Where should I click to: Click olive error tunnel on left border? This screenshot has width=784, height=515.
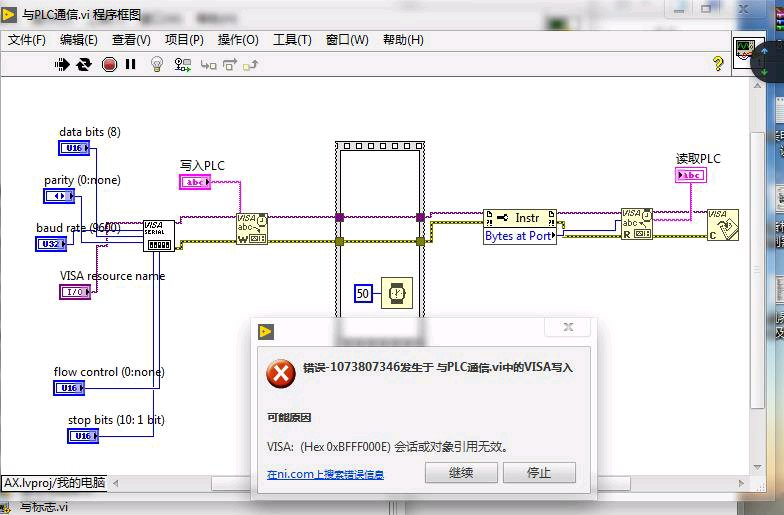(340, 242)
